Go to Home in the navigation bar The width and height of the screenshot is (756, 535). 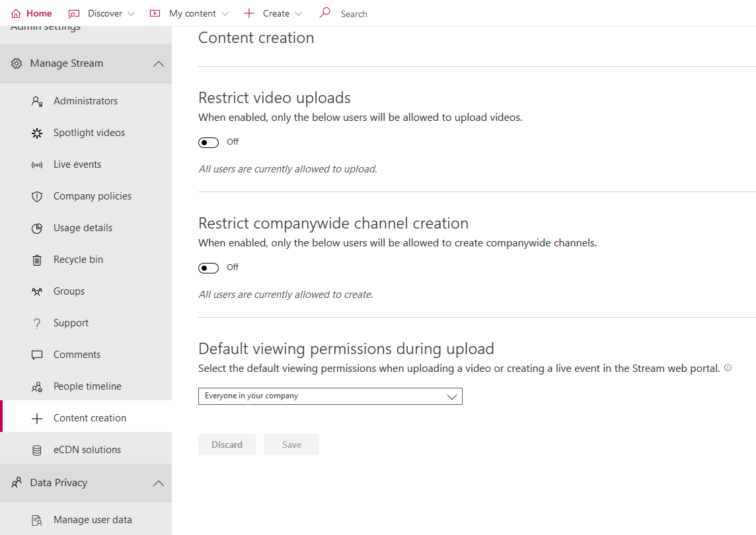[x=32, y=13]
